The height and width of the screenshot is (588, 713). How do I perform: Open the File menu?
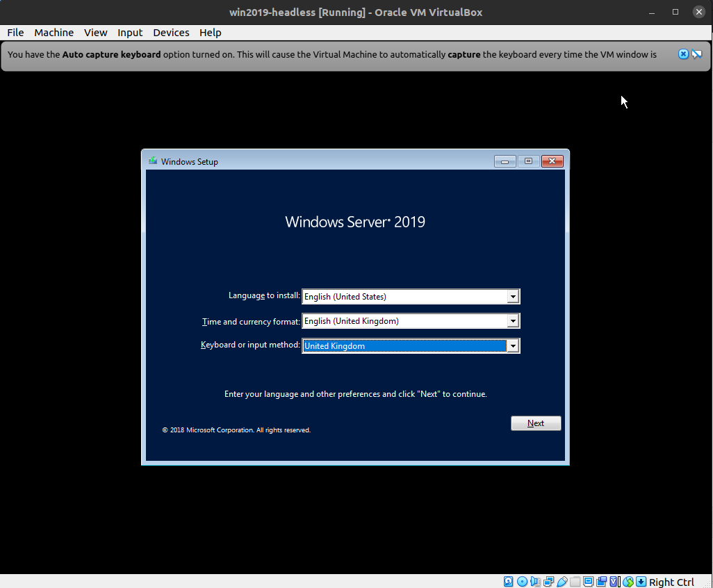[x=15, y=33]
